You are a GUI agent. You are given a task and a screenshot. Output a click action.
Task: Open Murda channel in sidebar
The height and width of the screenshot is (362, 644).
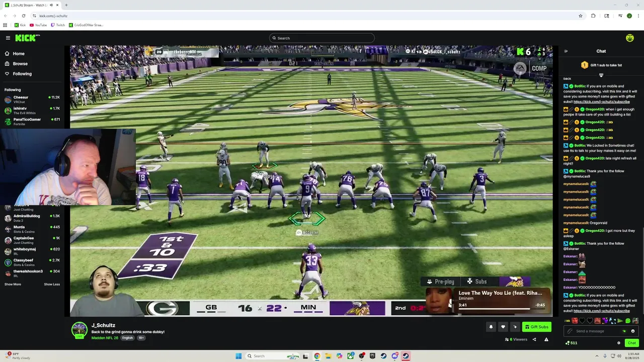[x=31, y=229]
